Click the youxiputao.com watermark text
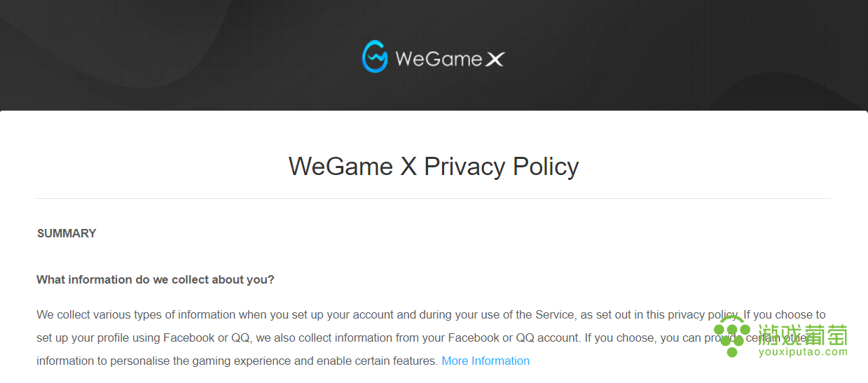The width and height of the screenshot is (868, 383). [803, 352]
